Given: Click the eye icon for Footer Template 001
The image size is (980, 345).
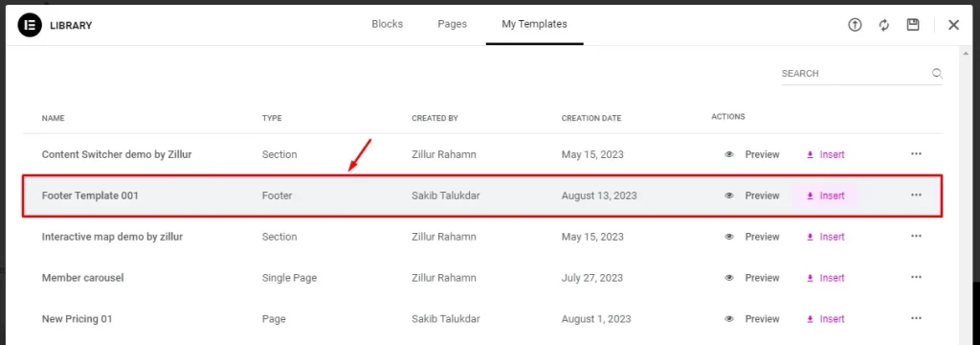Looking at the screenshot, I should (x=728, y=196).
